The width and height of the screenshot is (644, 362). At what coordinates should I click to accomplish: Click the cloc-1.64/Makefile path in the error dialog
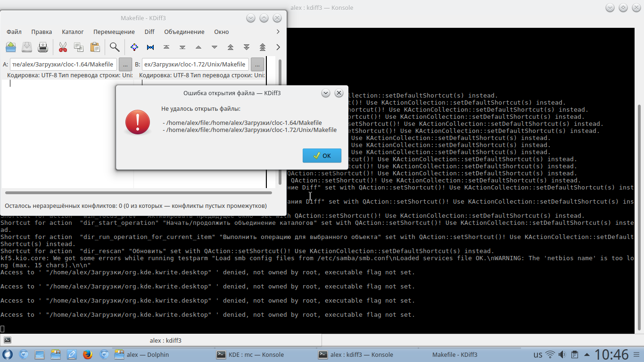click(241, 123)
